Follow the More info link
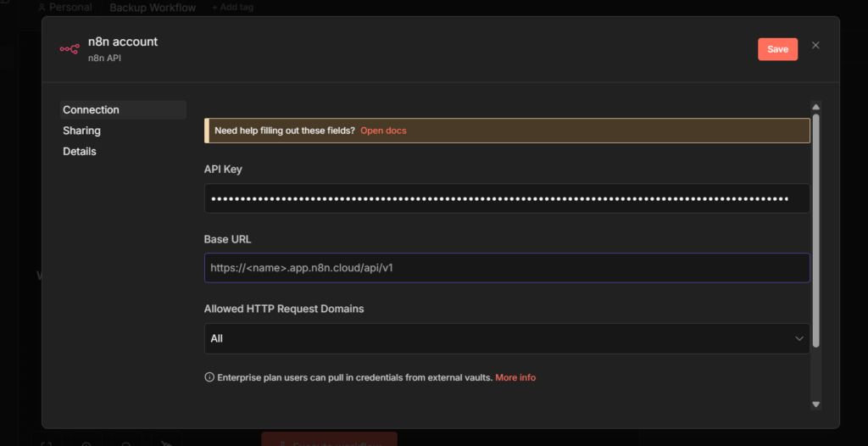 pos(515,377)
